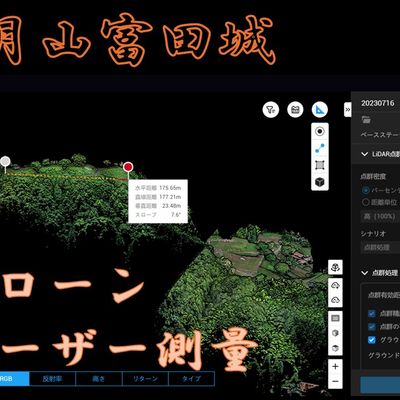The image size is (400, 400).
Task: Click the スロープ 7.6° value
Action: pyautogui.click(x=176, y=215)
